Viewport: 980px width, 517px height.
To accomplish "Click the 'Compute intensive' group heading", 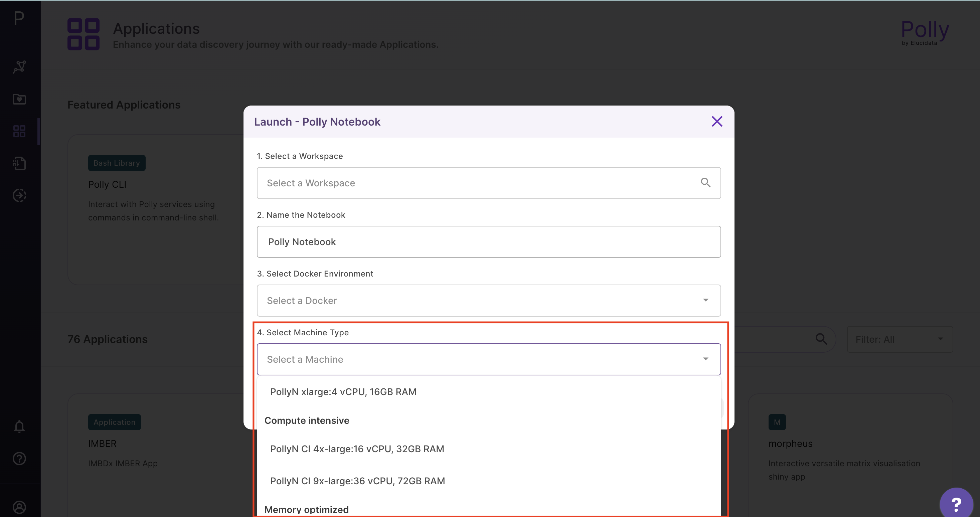I will pyautogui.click(x=307, y=420).
